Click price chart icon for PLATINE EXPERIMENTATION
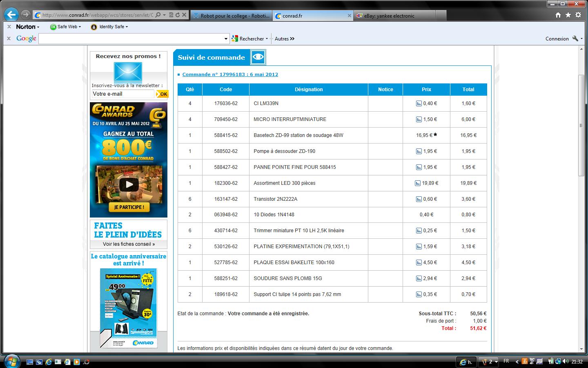 coord(419,247)
